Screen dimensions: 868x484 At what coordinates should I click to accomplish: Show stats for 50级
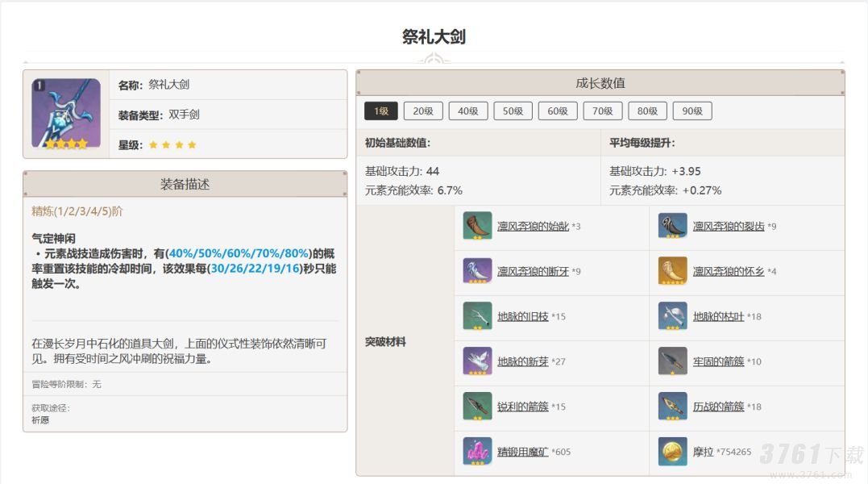coord(513,111)
